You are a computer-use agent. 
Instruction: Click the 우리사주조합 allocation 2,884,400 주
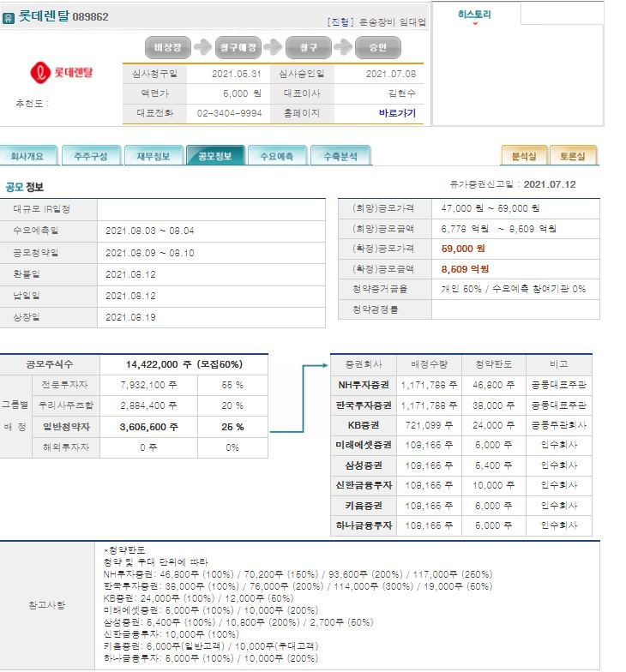click(149, 405)
